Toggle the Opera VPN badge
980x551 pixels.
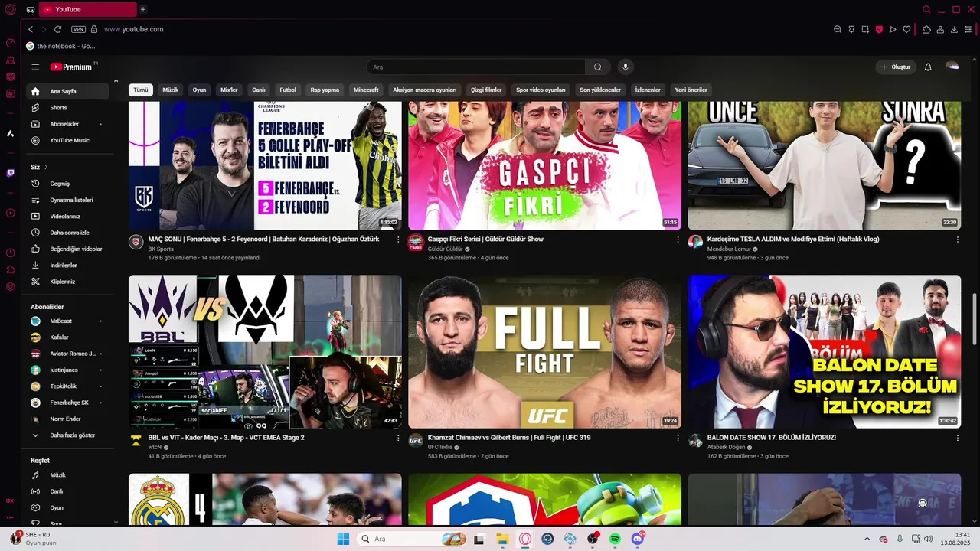(x=78, y=29)
